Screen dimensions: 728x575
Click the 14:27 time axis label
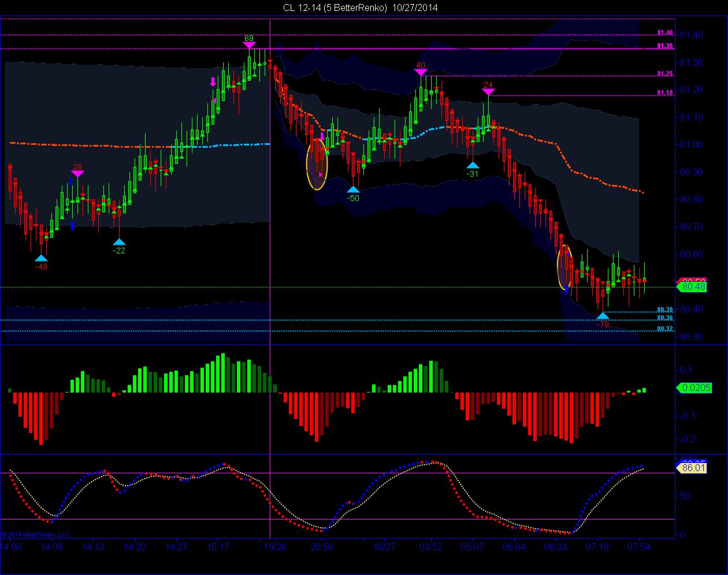pyautogui.click(x=176, y=546)
